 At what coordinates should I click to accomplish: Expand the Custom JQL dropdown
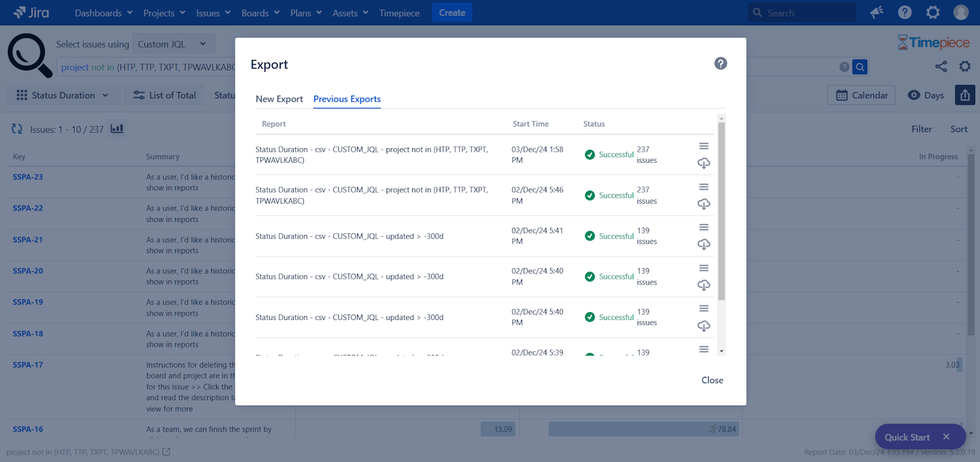[172, 44]
